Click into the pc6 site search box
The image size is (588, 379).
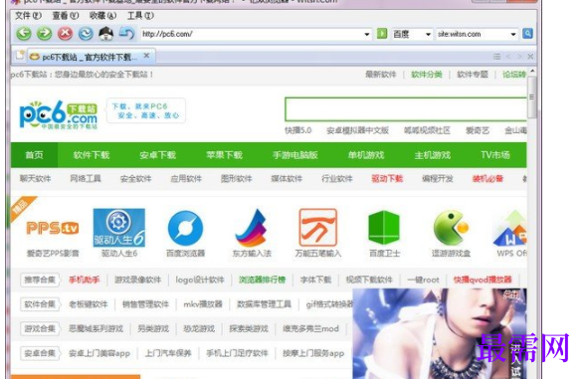tap(406, 109)
